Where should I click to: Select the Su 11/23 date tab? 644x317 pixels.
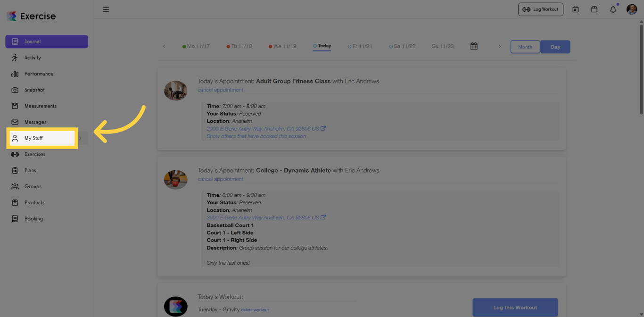[x=443, y=46]
